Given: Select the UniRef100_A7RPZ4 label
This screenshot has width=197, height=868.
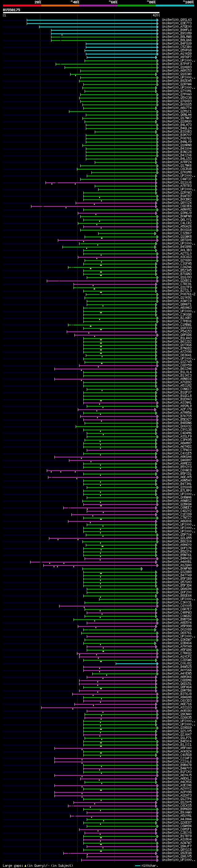Looking at the screenshot, I should pos(177,162).
